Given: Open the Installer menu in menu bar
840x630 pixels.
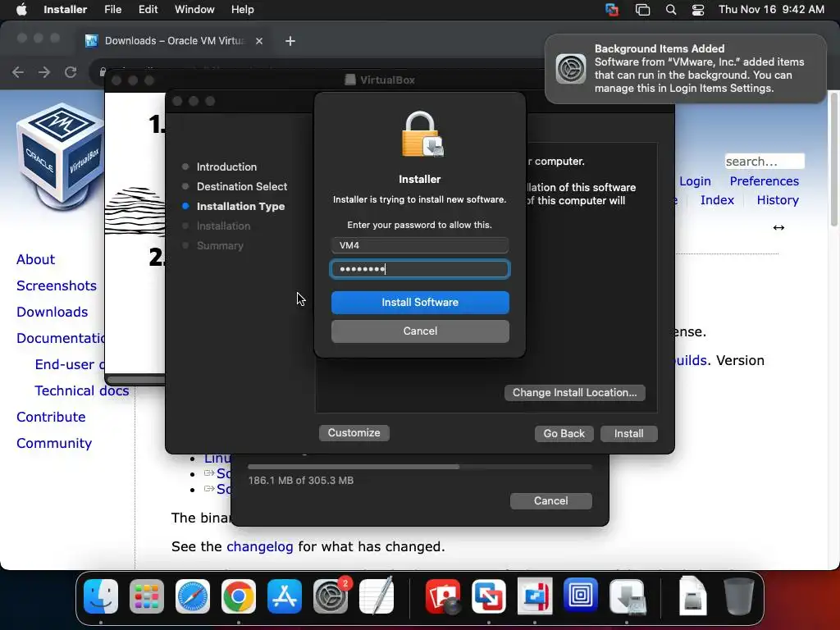Looking at the screenshot, I should click(x=66, y=10).
